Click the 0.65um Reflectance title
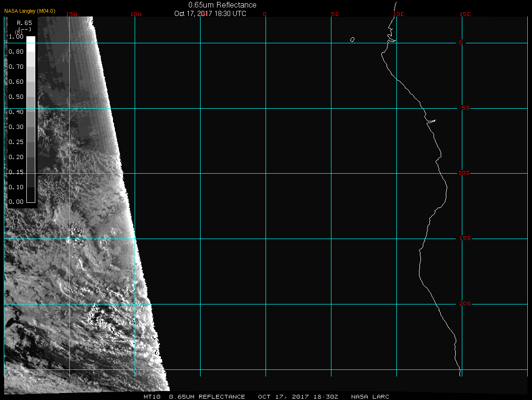The width and height of the screenshot is (532, 400). (222, 5)
